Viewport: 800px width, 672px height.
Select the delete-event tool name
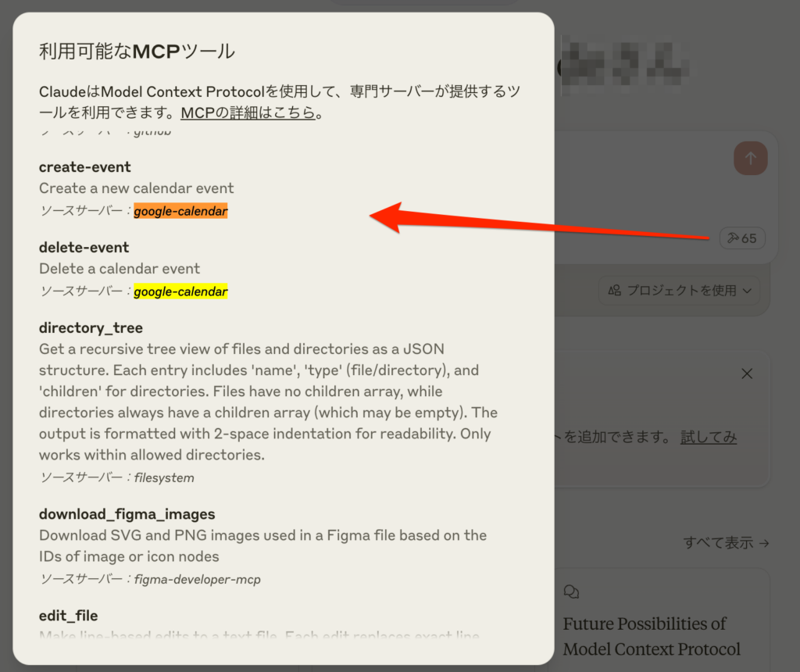point(84,248)
